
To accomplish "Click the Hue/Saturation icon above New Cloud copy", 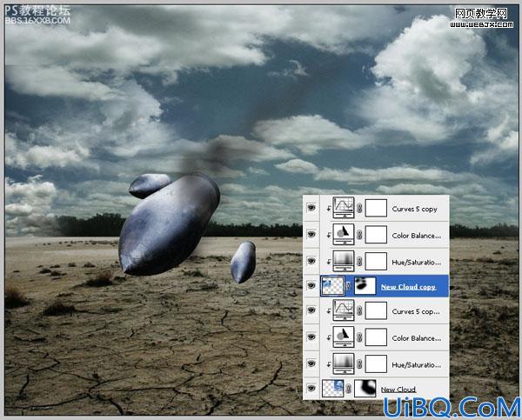I will (x=344, y=261).
